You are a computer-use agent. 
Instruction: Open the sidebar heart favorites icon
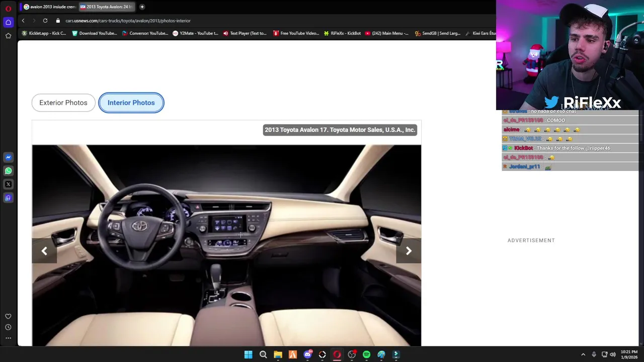click(8, 316)
